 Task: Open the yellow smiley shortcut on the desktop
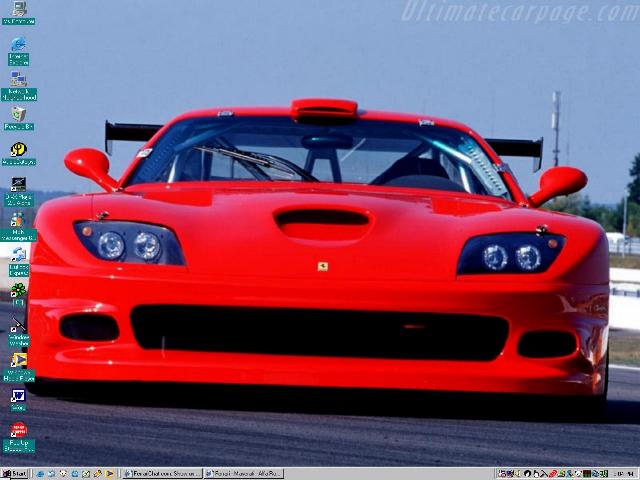click(19, 154)
